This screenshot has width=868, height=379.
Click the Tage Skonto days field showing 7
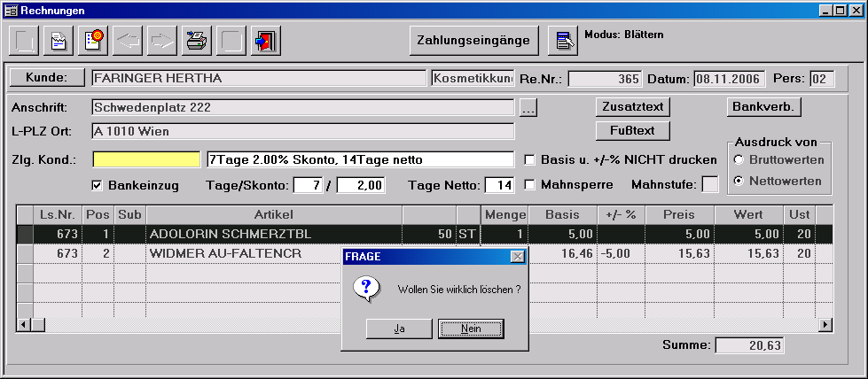coord(309,185)
